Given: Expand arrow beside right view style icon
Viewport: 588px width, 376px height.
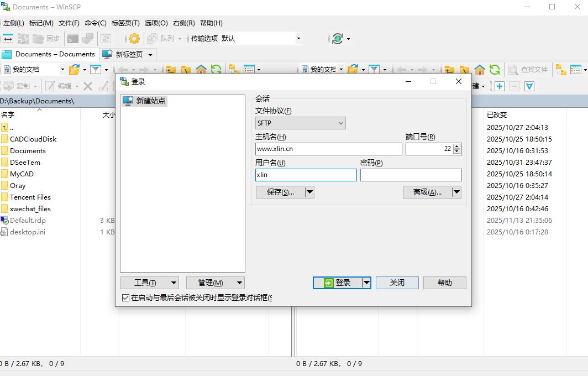Looking at the screenshot, I should (585, 70).
